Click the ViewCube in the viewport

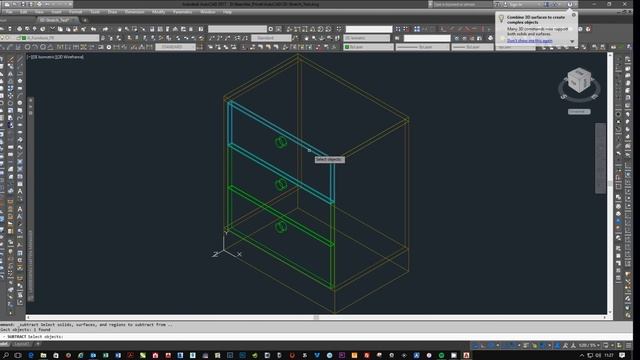click(579, 80)
